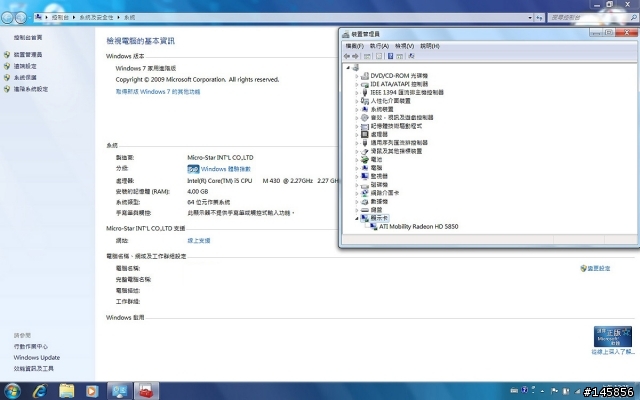Viewport: 640px width, 400px height.
Task: Open 效能資訊及工具 link in sidebar
Action: pos(33,369)
